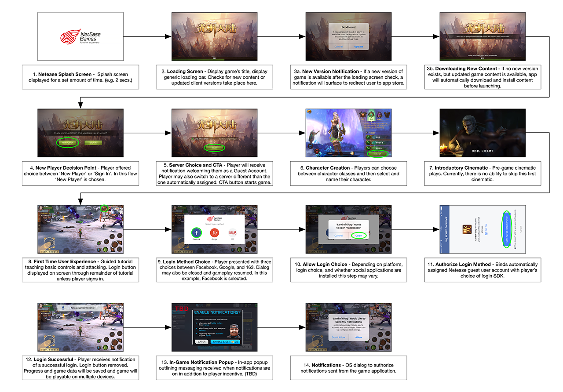Click the '4. New Player Decision Point' description
563x392 pixels.
[80, 173]
